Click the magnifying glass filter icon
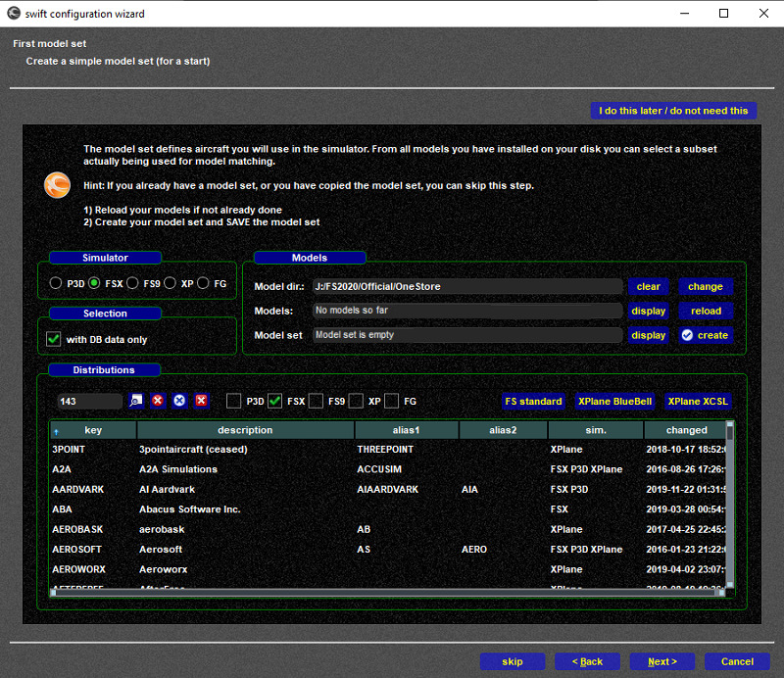This screenshot has height=678, width=784. [136, 401]
